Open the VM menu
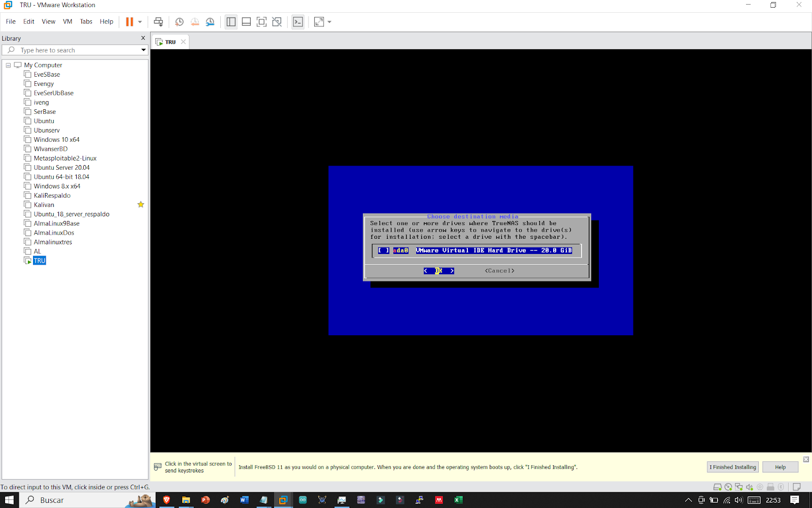 coord(67,21)
